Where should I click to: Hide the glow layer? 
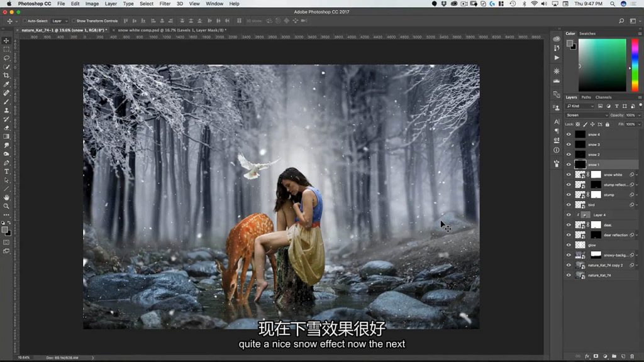tap(569, 245)
